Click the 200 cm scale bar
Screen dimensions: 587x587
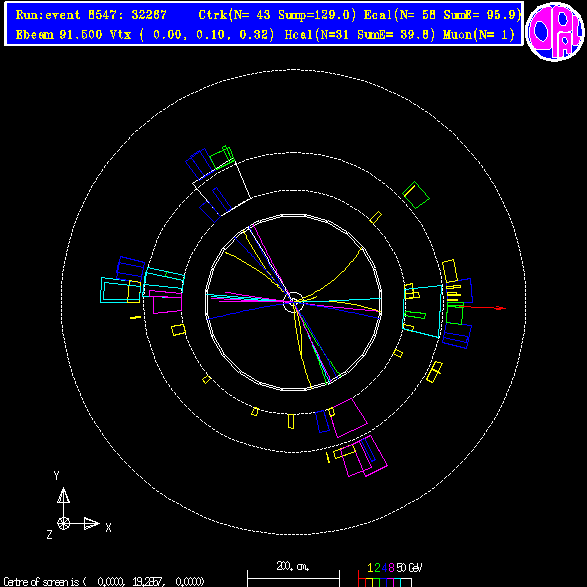tap(294, 574)
